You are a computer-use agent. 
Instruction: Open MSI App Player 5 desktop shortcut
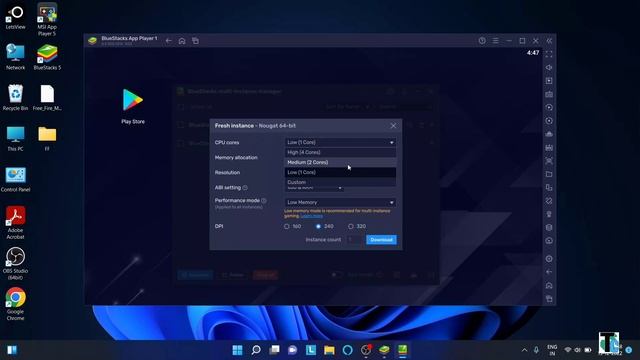pos(47,19)
